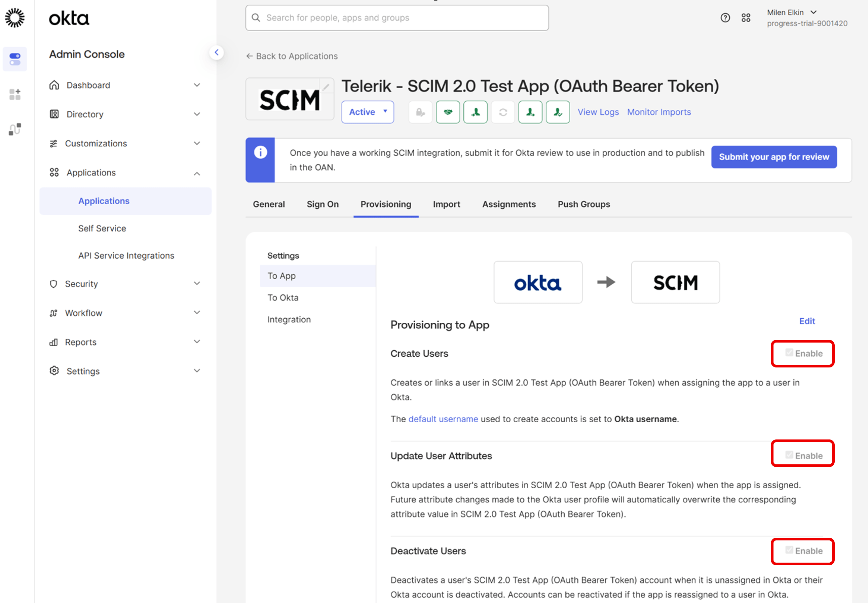Open the Push Groups tab
The height and width of the screenshot is (603, 868).
[584, 204]
